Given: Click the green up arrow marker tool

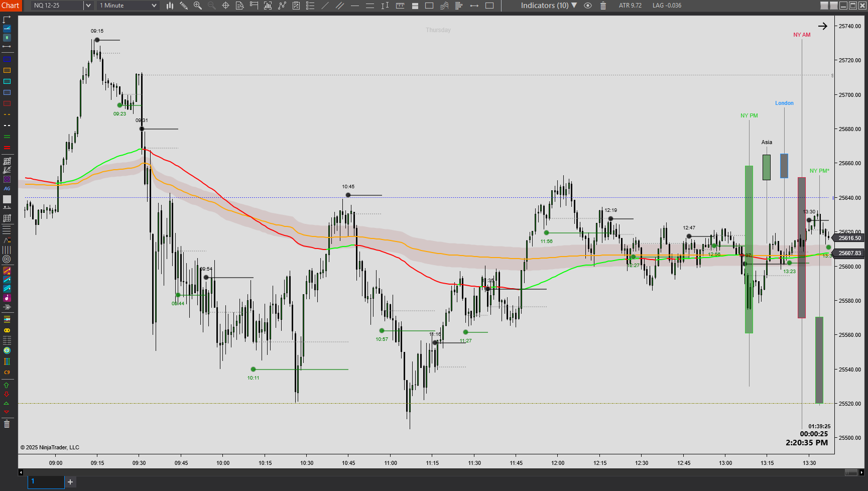Looking at the screenshot, I should [7, 385].
